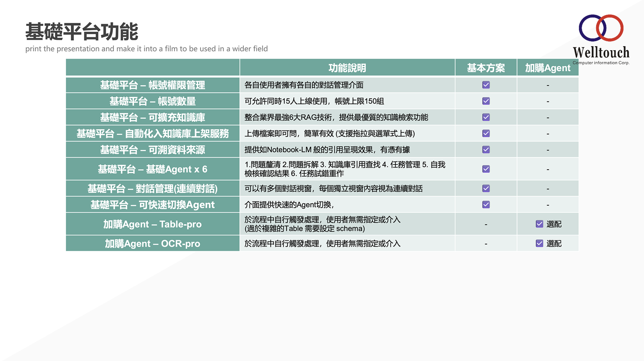
Task: Toggle checkbox for 帳號權限管理 row
Action: [x=486, y=85]
